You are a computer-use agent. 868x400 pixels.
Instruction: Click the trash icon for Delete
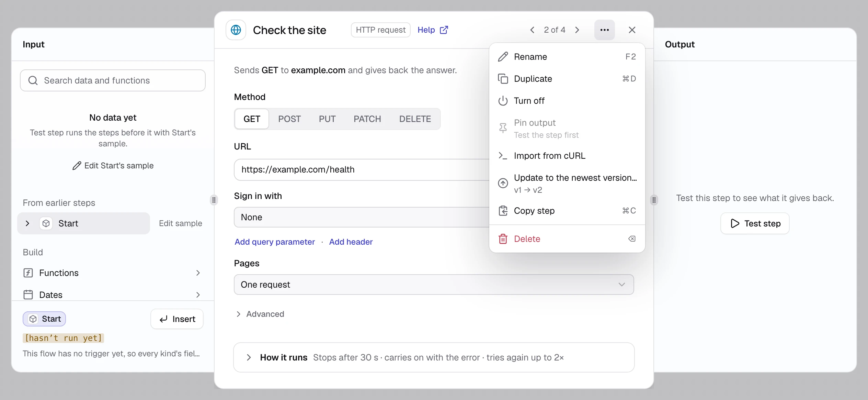[x=503, y=239]
